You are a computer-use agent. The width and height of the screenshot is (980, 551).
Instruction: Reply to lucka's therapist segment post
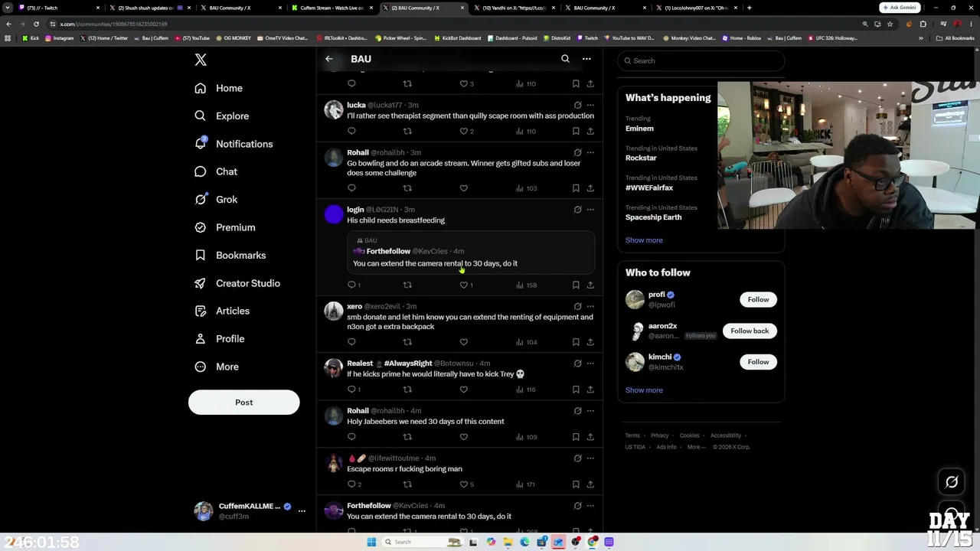pyautogui.click(x=351, y=131)
